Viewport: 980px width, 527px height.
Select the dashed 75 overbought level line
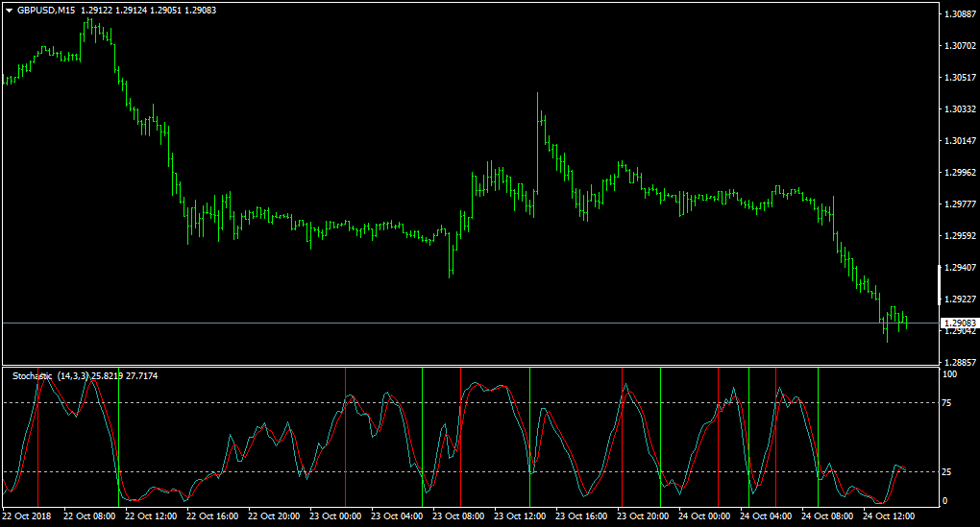(470, 403)
